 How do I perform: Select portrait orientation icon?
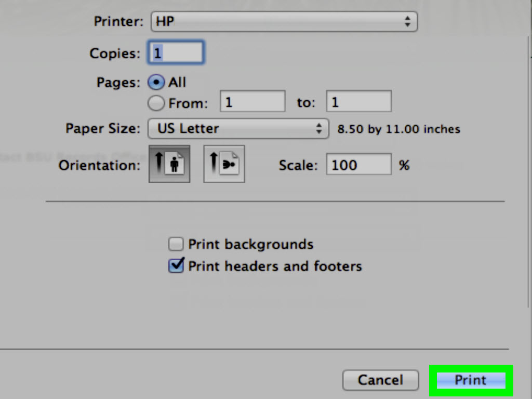169,164
